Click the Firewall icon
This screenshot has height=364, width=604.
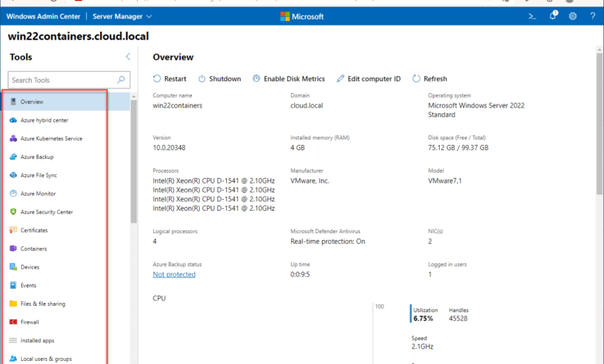[x=13, y=322]
